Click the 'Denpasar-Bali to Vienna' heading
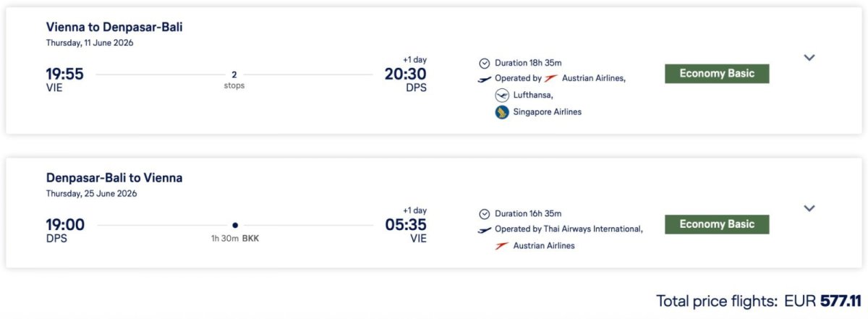The width and height of the screenshot is (868, 319). [x=114, y=178]
